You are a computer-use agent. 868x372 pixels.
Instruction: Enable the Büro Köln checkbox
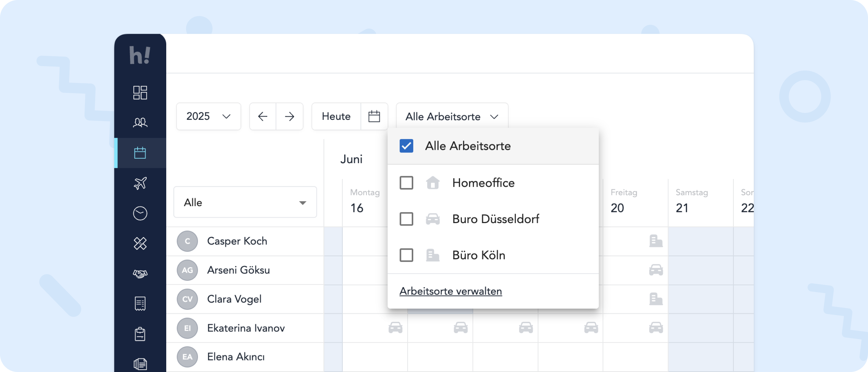point(406,255)
